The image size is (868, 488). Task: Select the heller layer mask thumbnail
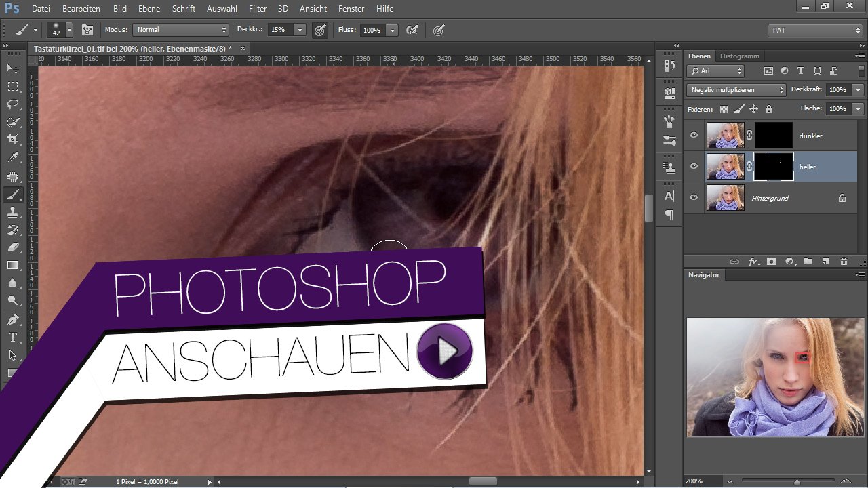click(x=774, y=167)
